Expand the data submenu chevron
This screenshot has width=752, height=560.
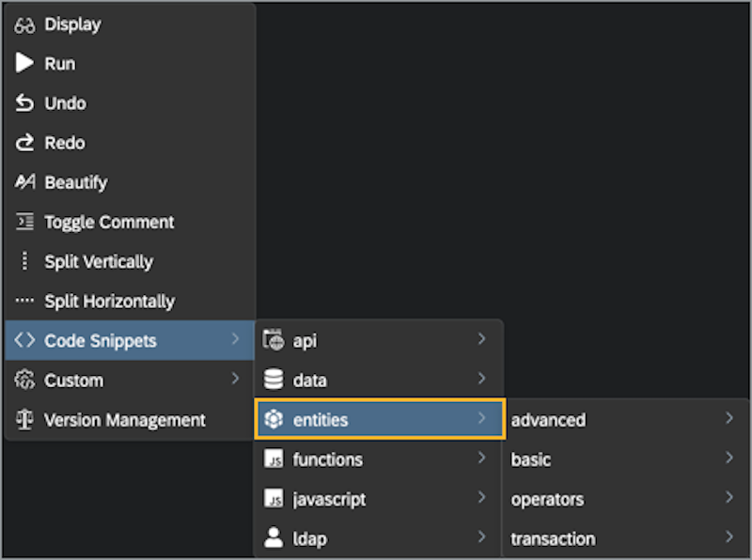point(482,379)
